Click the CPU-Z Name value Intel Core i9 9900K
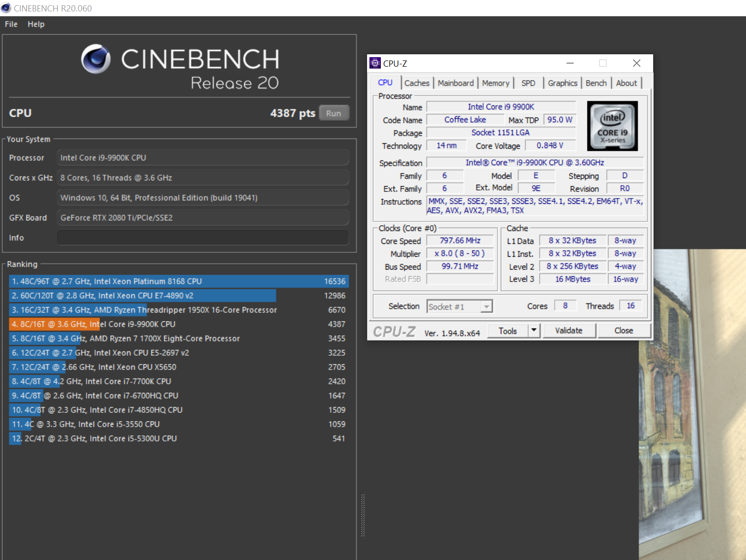The width and height of the screenshot is (746, 560). coord(501,107)
